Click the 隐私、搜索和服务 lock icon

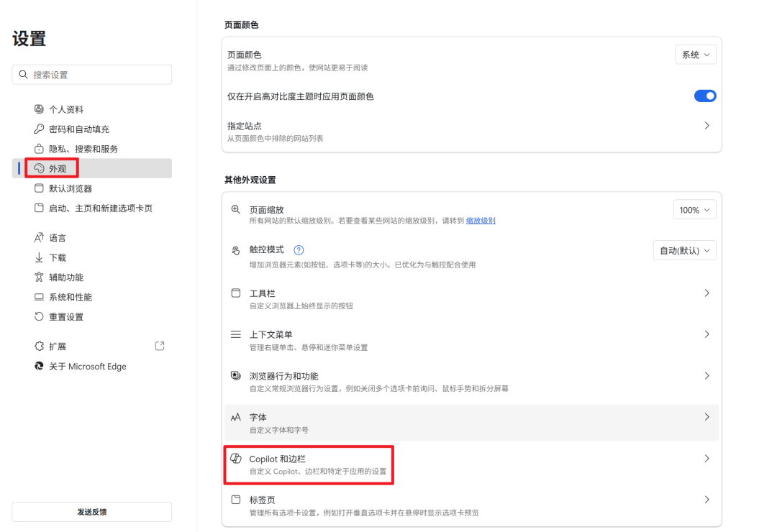click(39, 149)
